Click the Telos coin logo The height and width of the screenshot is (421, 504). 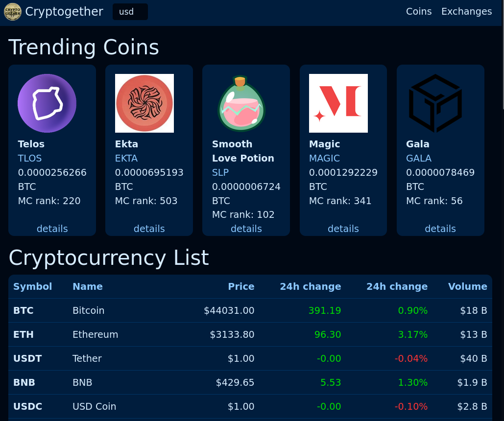coord(47,103)
